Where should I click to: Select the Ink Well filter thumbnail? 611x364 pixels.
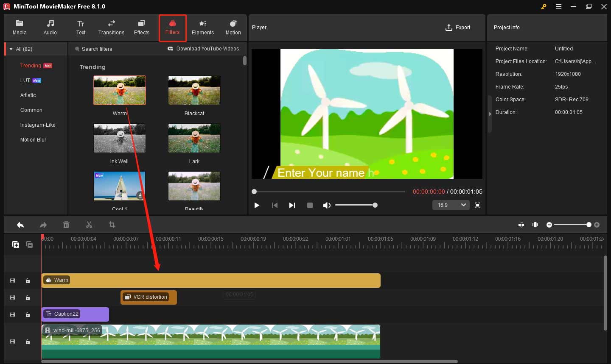coord(120,138)
